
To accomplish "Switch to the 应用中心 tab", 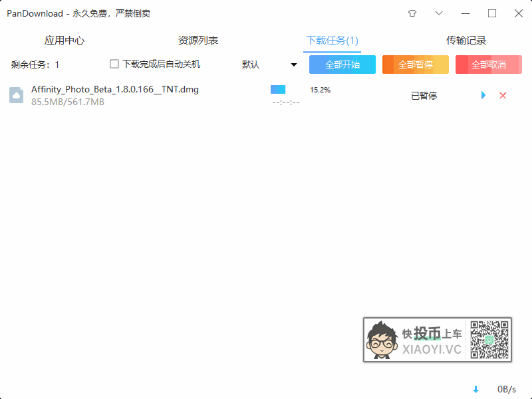I will click(x=64, y=41).
